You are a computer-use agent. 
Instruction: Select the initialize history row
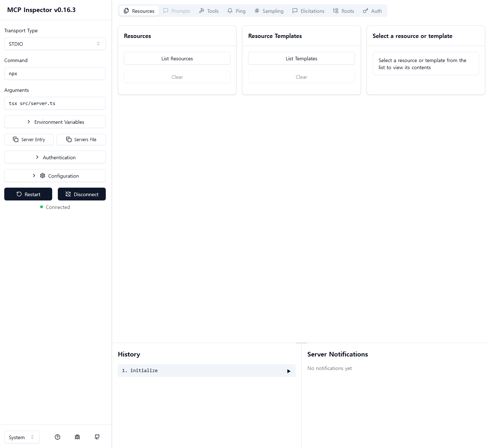tap(207, 371)
